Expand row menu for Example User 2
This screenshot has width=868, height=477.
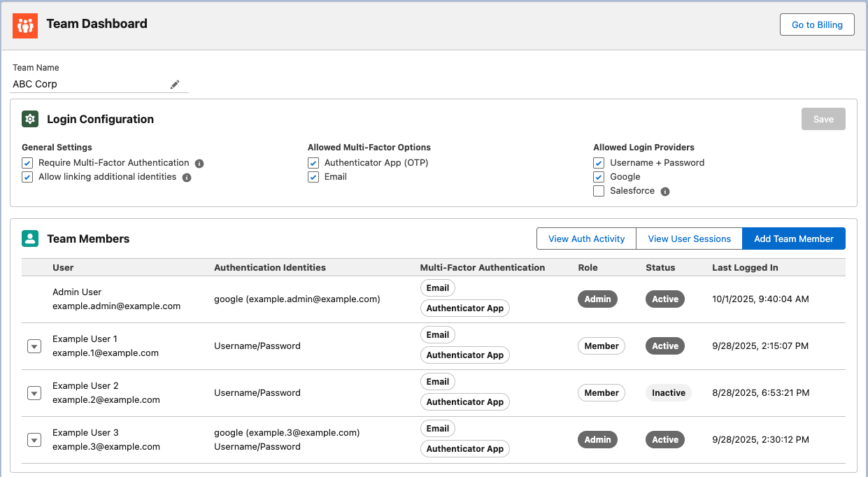coord(34,393)
